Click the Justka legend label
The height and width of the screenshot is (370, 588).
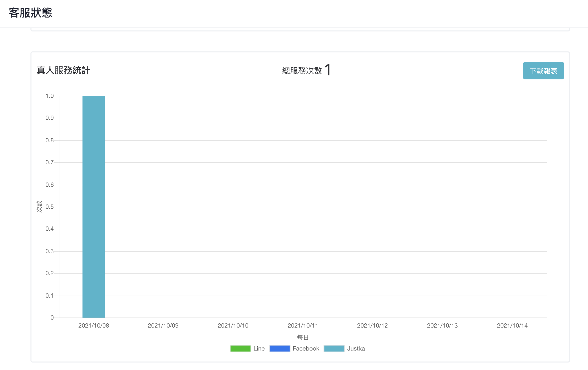click(x=356, y=349)
